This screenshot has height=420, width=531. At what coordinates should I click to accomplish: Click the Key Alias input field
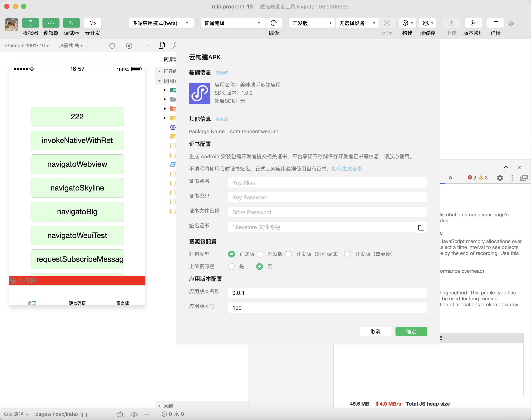click(x=327, y=183)
